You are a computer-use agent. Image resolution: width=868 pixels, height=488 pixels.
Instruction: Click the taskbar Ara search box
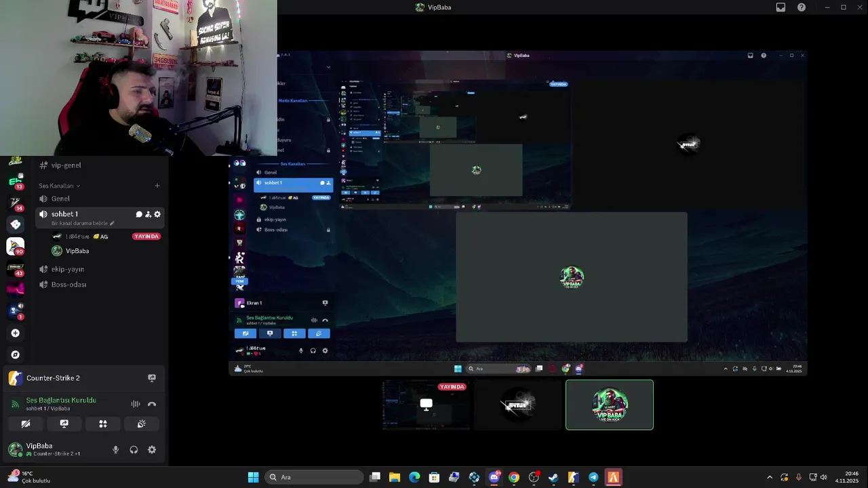click(x=313, y=477)
